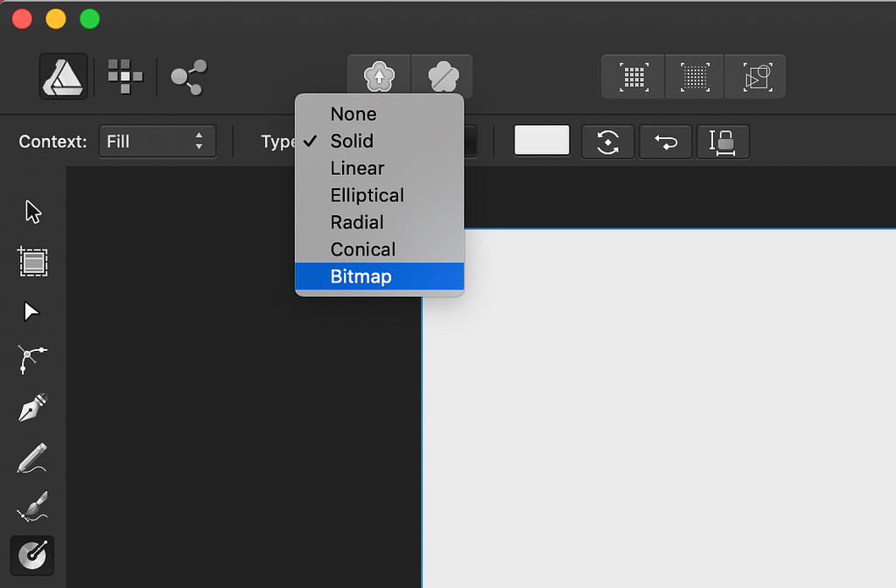896x588 pixels.
Task: Switch to the Designer persona
Action: coord(63,77)
